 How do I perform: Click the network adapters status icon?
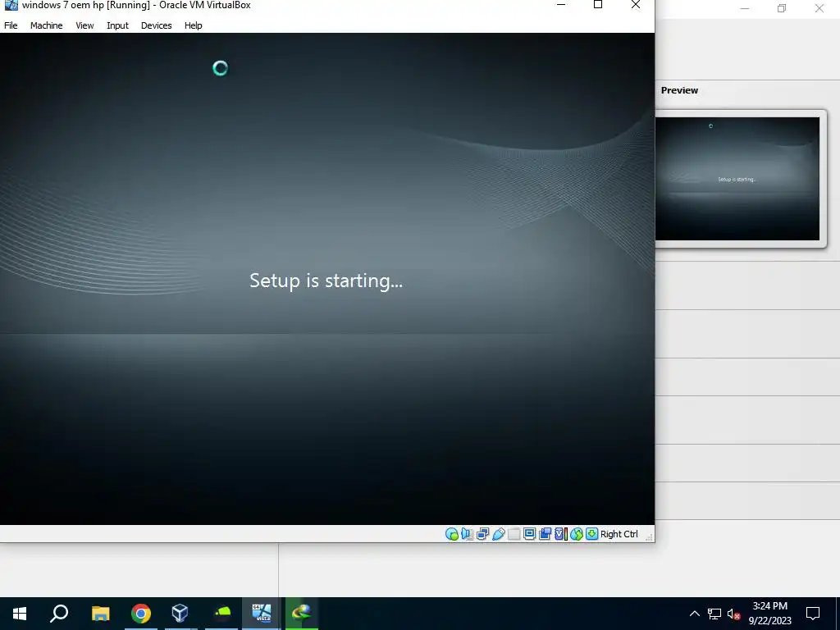(482, 534)
